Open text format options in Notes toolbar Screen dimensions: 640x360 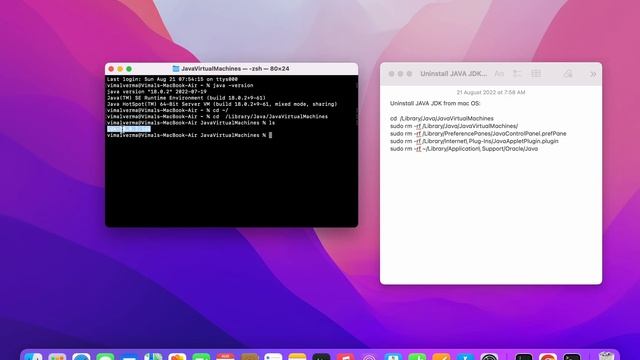point(499,74)
